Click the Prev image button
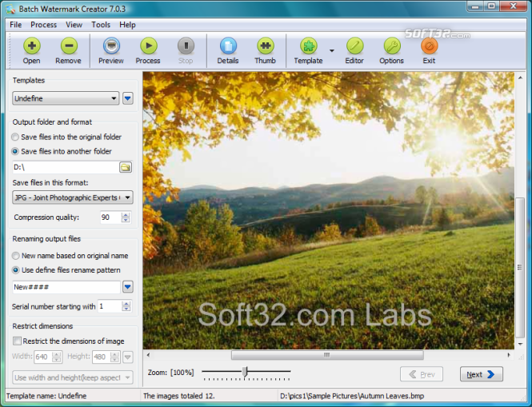The image size is (532, 407). pyautogui.click(x=422, y=374)
